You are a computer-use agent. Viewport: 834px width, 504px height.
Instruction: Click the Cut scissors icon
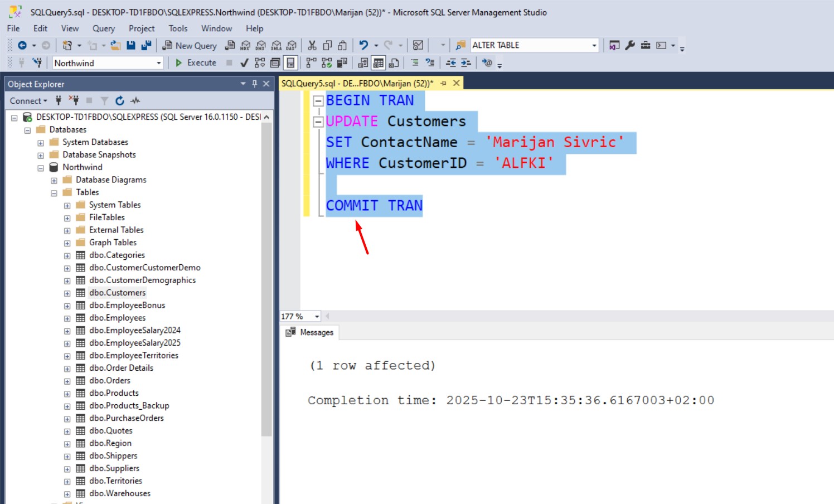312,46
